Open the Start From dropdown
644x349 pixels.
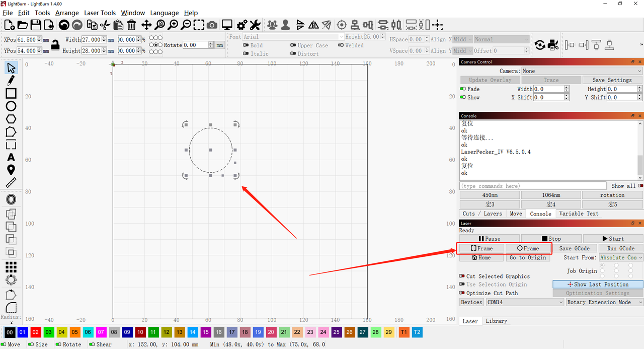621,257
